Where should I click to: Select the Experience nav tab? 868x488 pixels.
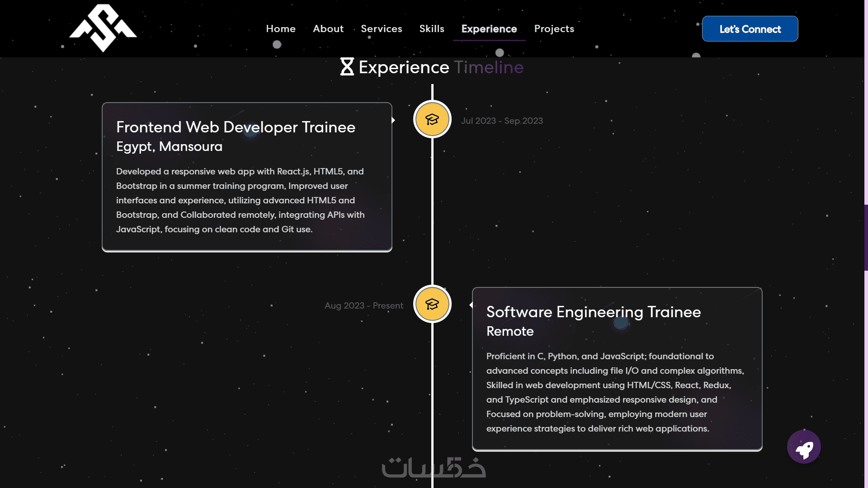pyautogui.click(x=489, y=29)
